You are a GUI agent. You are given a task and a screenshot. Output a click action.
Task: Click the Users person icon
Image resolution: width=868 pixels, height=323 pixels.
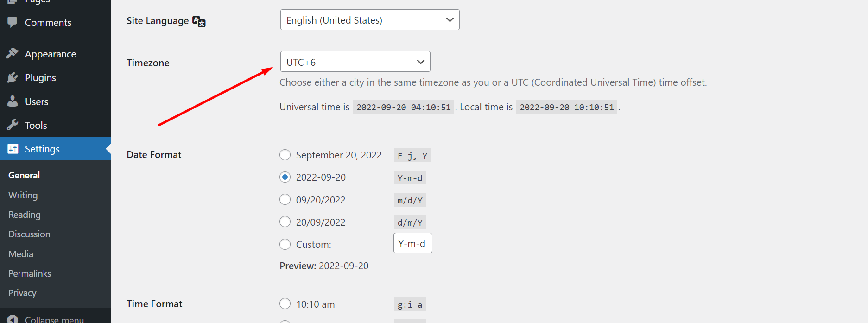pos(13,101)
